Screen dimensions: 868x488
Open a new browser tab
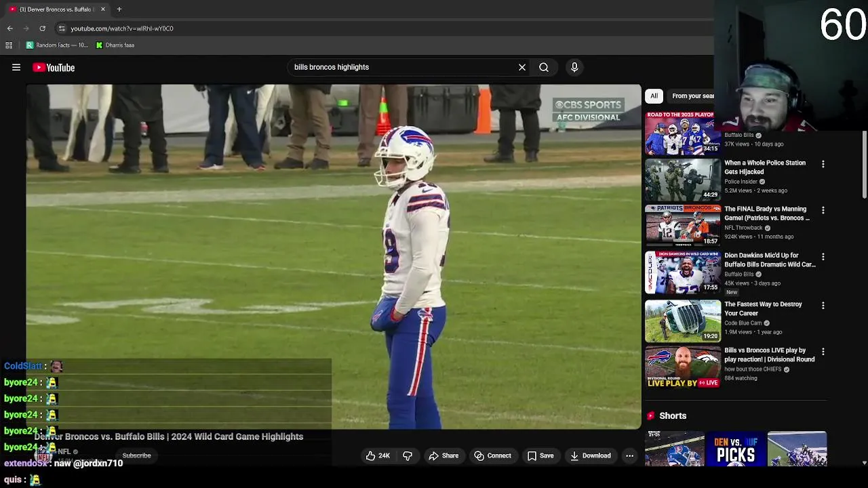(119, 9)
